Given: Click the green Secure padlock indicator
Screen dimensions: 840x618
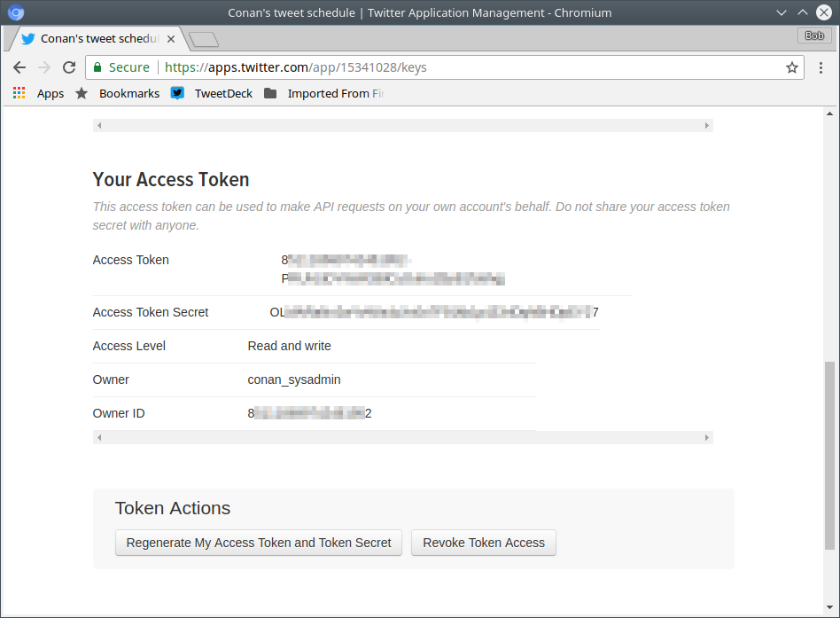Looking at the screenshot, I should [x=121, y=67].
